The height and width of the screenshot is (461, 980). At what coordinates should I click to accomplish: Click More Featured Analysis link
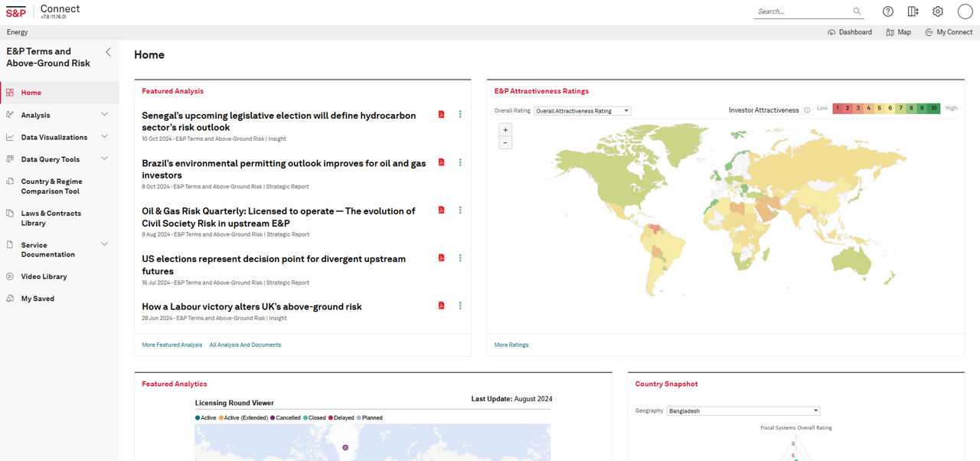(172, 345)
